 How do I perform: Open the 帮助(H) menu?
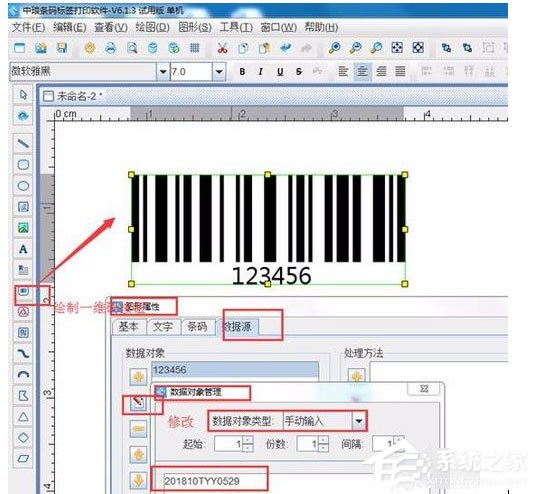click(x=321, y=27)
